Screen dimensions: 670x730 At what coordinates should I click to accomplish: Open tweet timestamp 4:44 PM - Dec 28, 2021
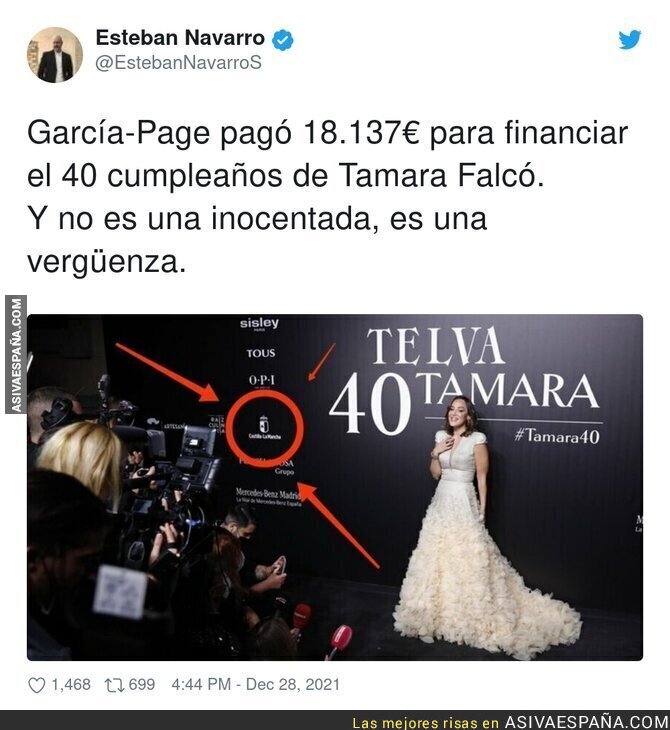point(256,684)
